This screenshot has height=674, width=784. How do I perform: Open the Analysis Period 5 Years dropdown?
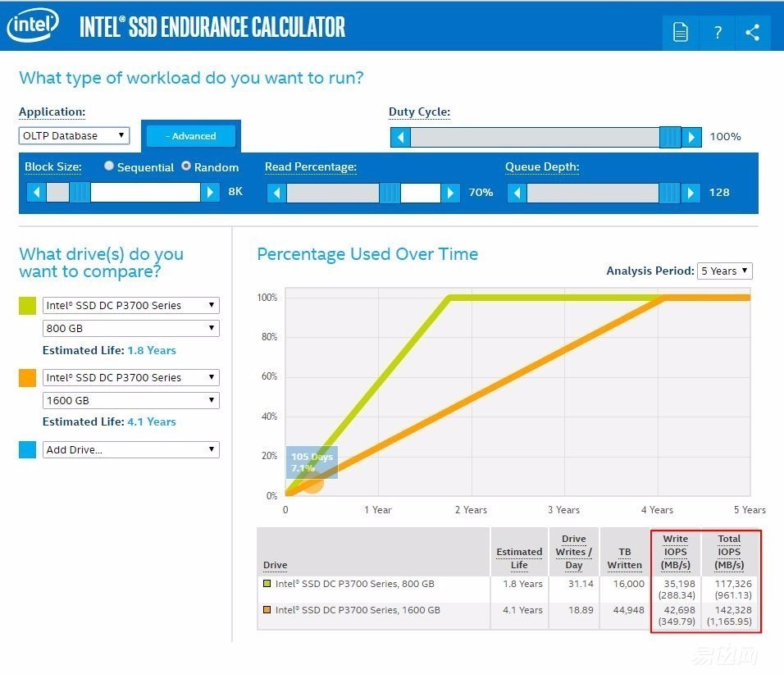pos(724,271)
